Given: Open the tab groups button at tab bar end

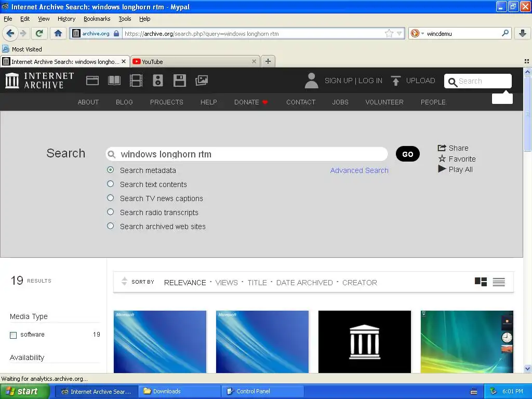Looking at the screenshot, I should click(x=527, y=61).
